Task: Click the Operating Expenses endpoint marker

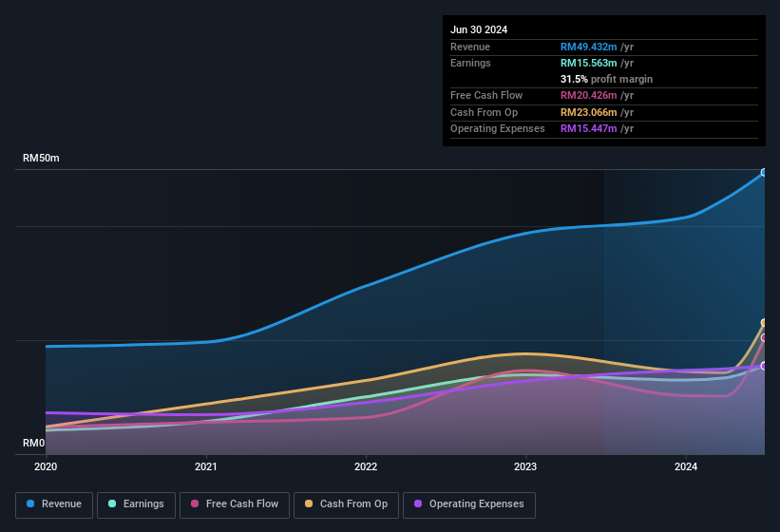Action: tap(764, 366)
